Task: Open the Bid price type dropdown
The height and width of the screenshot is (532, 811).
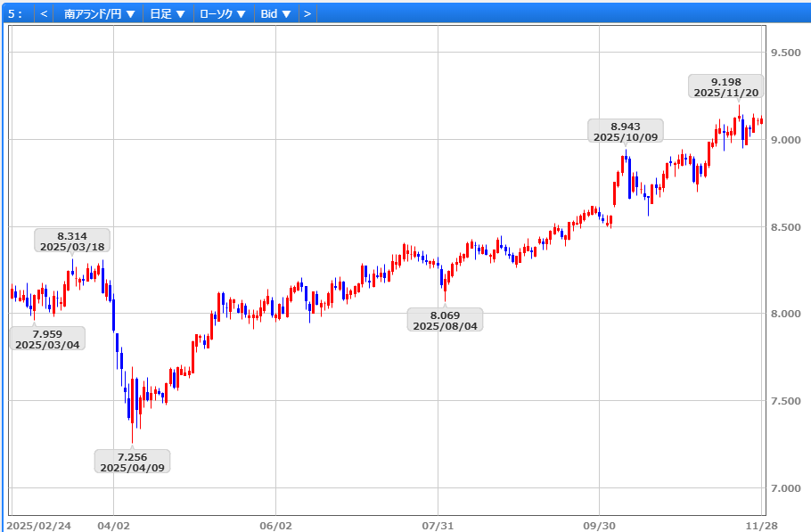Action: [275, 13]
